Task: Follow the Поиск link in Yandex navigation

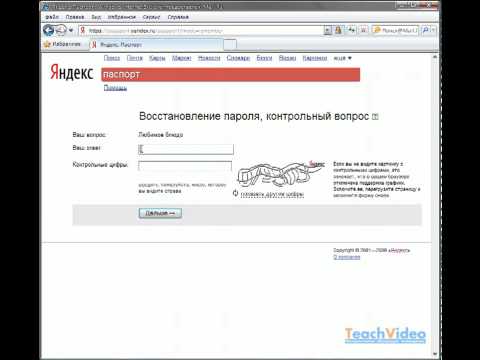Action: click(112, 58)
